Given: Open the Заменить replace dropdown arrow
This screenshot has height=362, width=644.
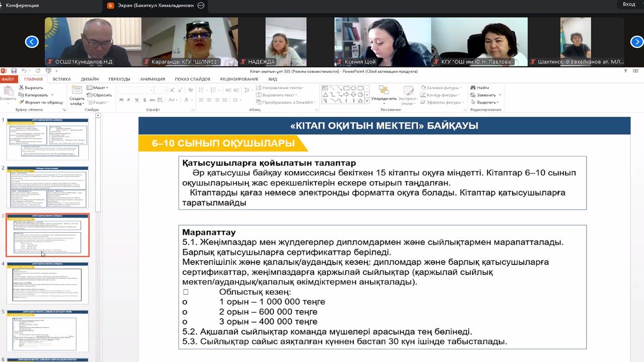Looking at the screenshot, I should (x=500, y=95).
